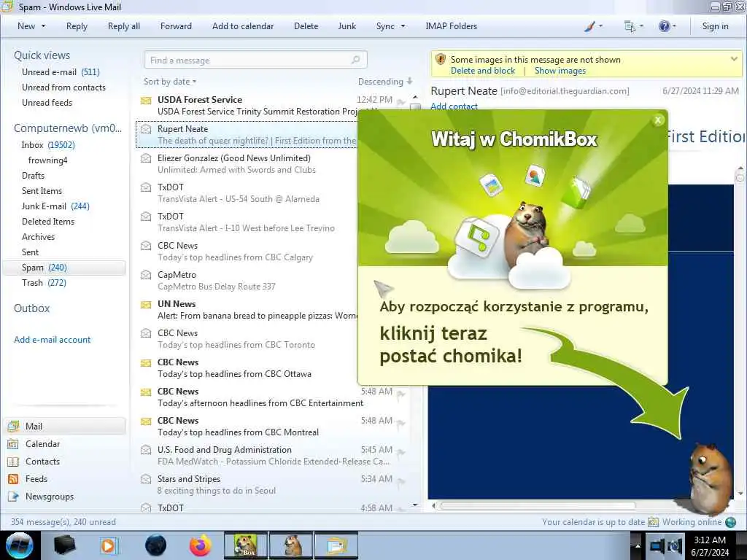Click the hamster mascot in ChomikBox popup

point(527,233)
